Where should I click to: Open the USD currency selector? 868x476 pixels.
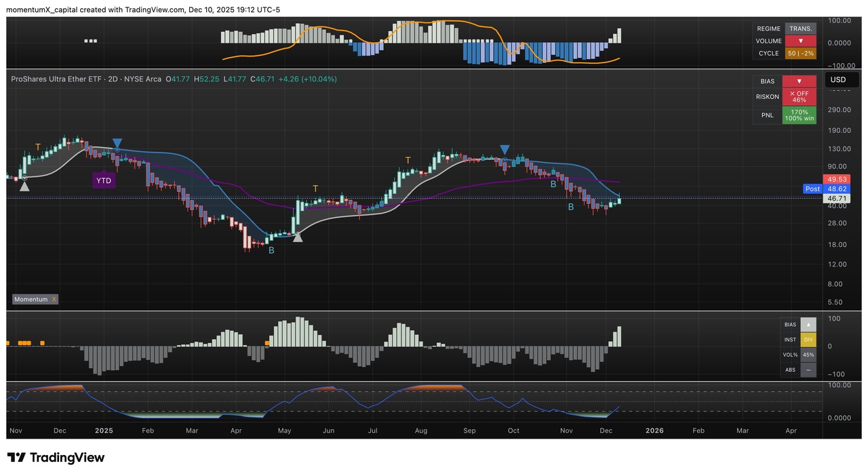click(x=838, y=80)
